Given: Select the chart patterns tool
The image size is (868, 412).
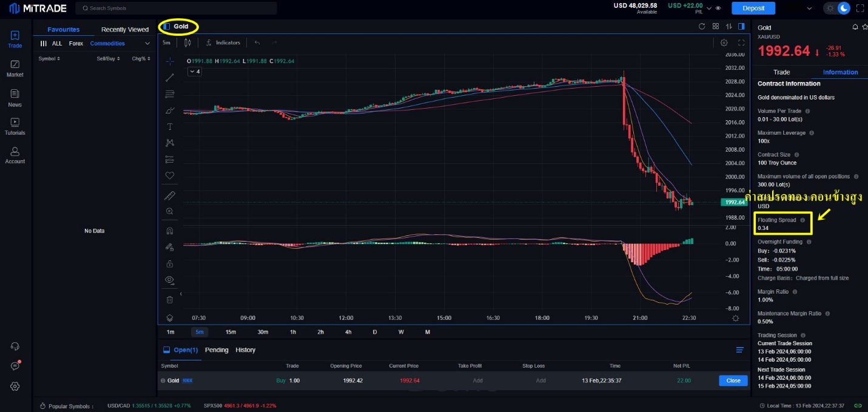Looking at the screenshot, I should point(170,143).
